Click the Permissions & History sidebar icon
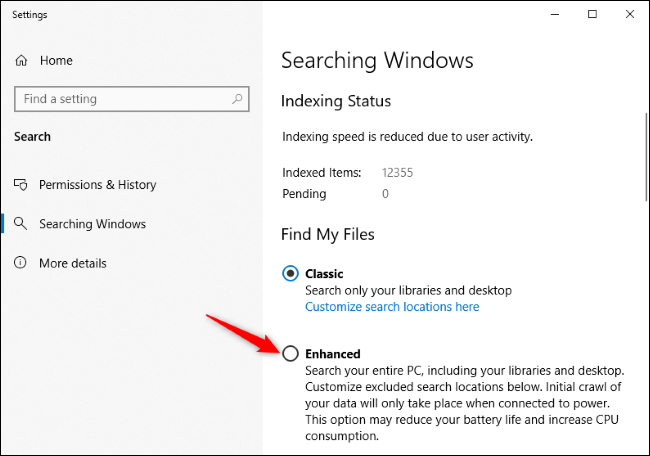The image size is (650, 456). tap(20, 184)
